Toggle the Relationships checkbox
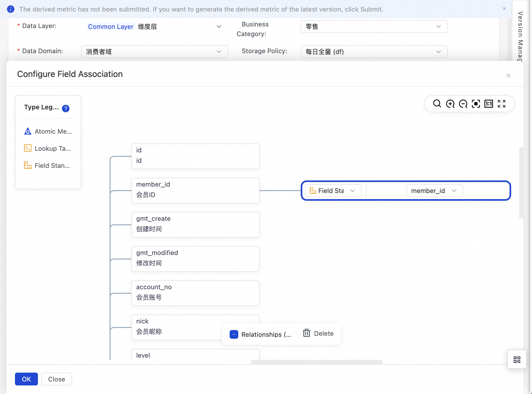Screen dimensions: 532x394 click(x=234, y=334)
